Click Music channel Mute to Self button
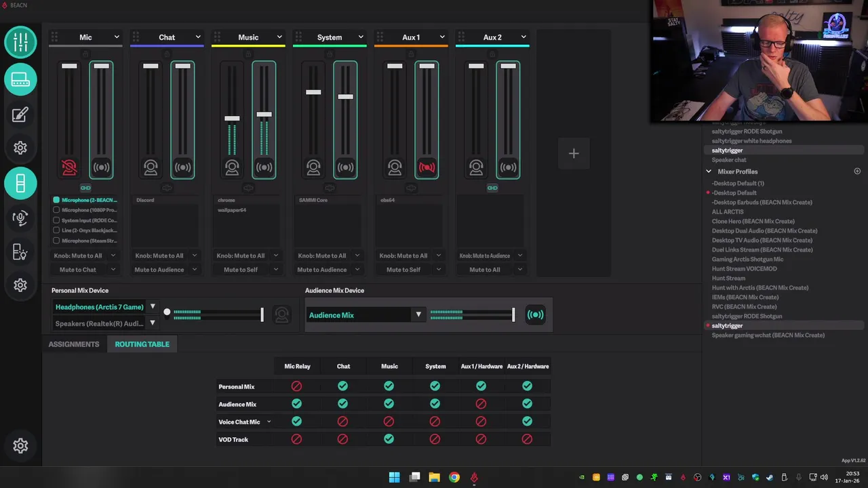 241,270
